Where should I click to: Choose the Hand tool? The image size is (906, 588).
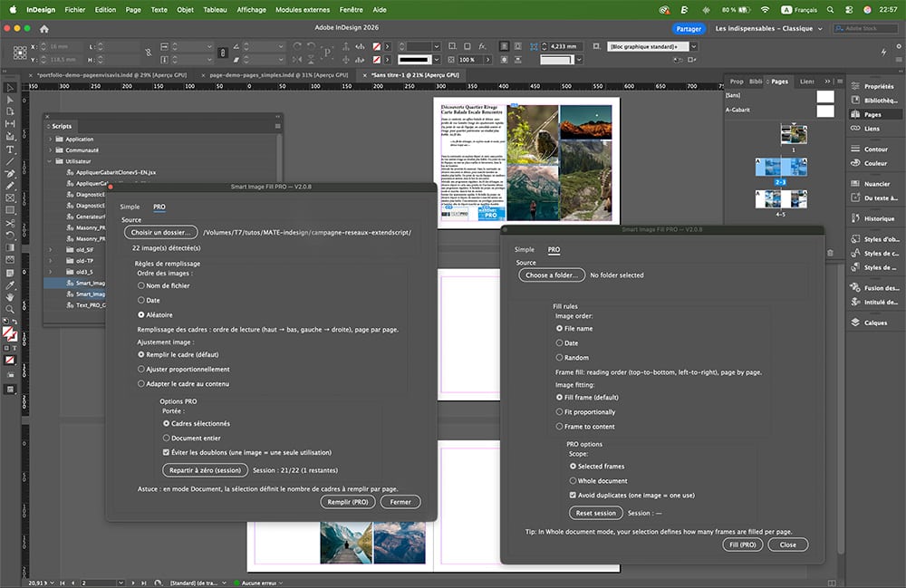[x=10, y=296]
